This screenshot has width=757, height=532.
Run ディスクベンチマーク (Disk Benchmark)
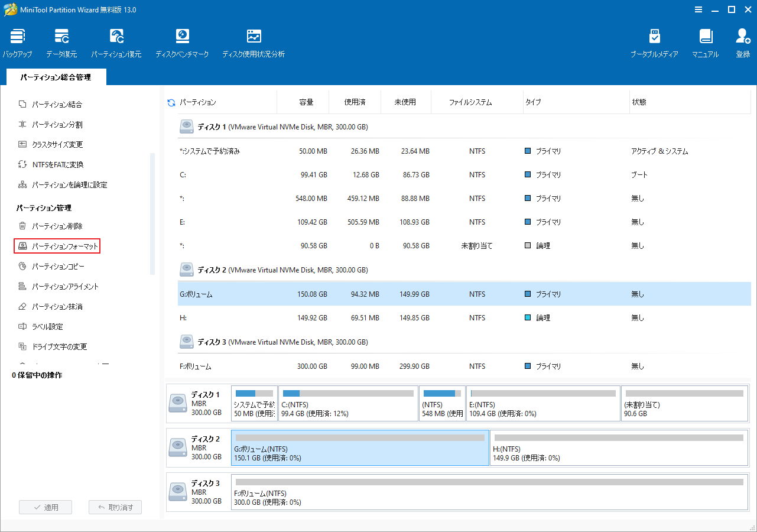point(182,41)
